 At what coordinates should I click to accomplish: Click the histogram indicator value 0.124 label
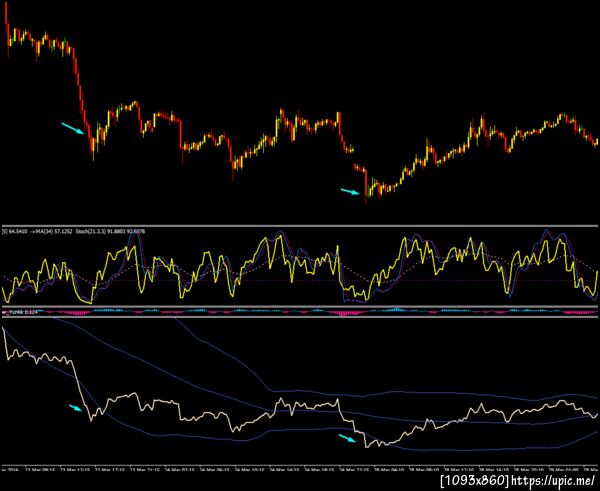pyautogui.click(x=31, y=312)
